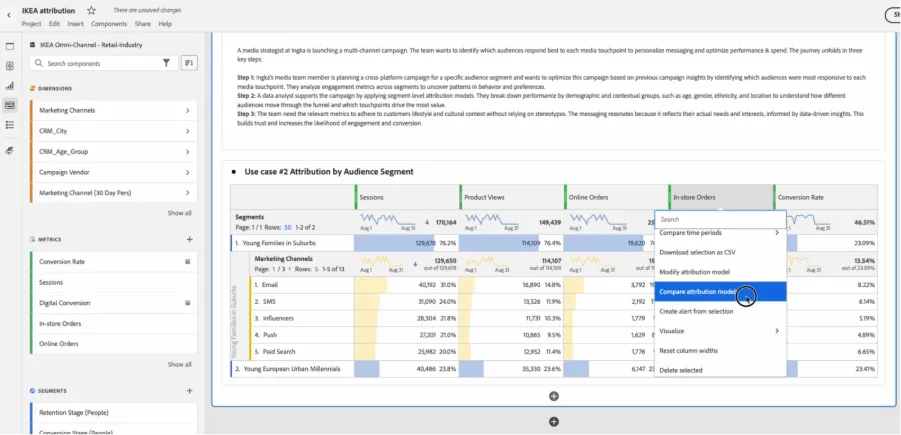
Task: Click sort arrow in Marketing Channels Sessions row
Action: coord(415,264)
